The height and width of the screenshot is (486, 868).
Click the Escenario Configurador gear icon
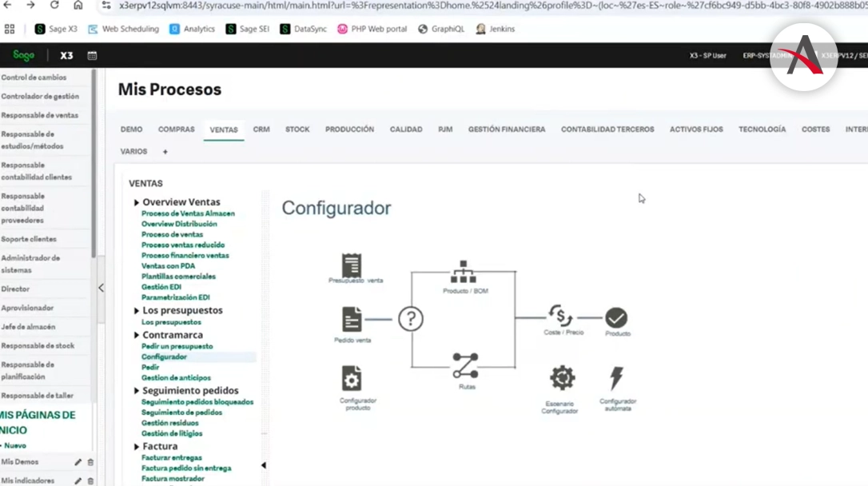coord(562,377)
